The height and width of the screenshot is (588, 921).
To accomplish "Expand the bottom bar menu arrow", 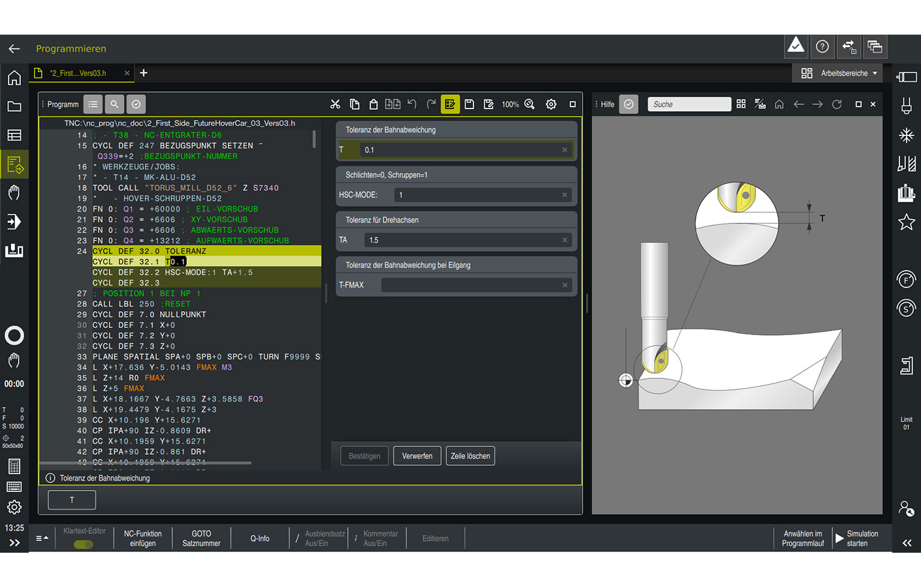I will point(42,538).
